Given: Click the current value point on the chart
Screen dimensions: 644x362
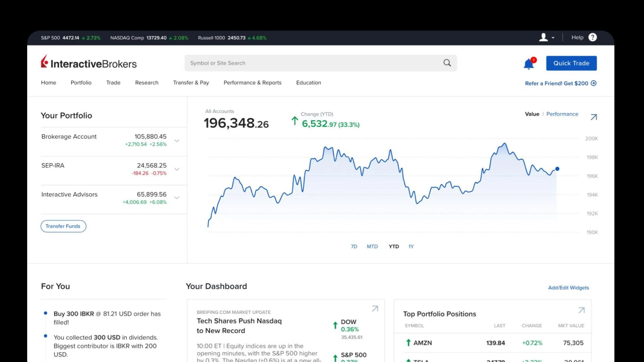Looking at the screenshot, I should point(557,169).
